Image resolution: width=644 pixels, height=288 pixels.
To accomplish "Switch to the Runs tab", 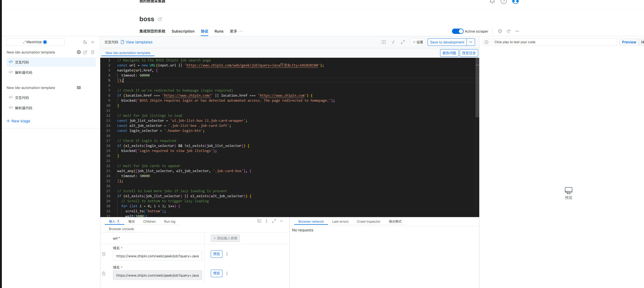I will (x=219, y=31).
